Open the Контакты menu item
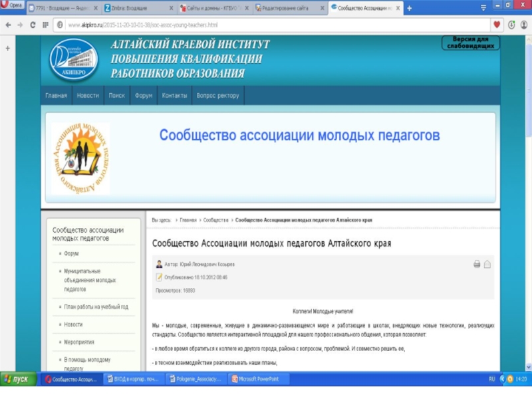Viewport: 532px width, 399px height. 174,95
